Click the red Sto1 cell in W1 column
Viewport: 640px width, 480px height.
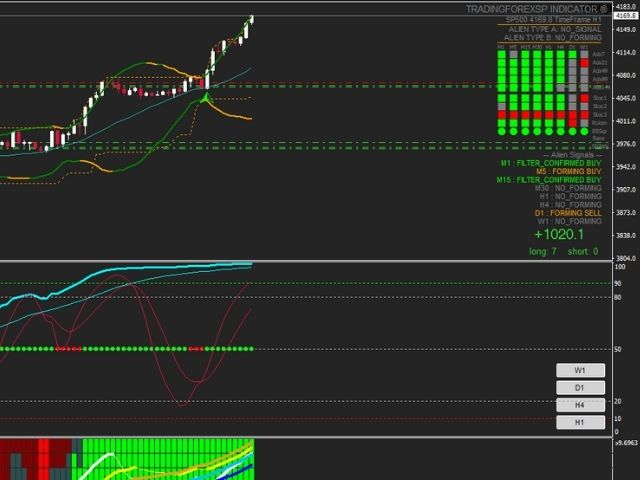584,98
